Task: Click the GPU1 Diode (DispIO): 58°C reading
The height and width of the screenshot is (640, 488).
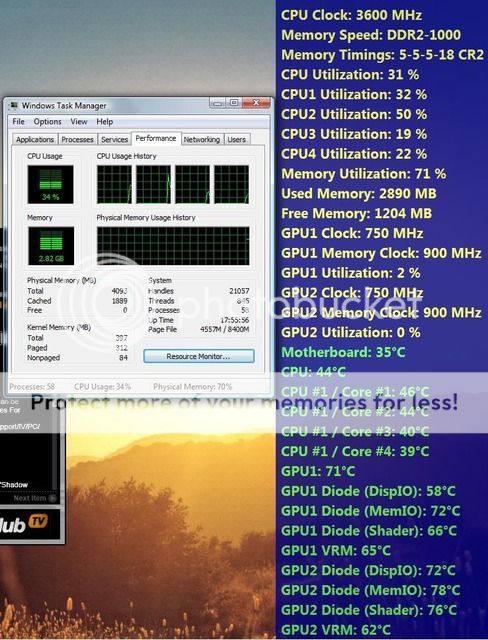Action: click(368, 491)
